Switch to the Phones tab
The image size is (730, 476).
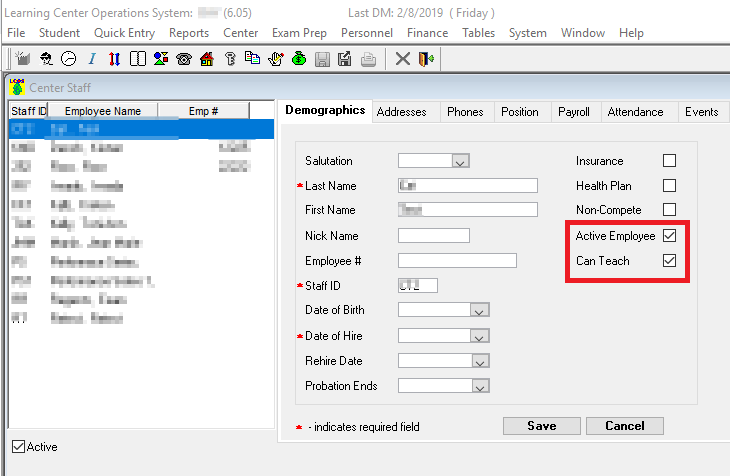(x=465, y=112)
